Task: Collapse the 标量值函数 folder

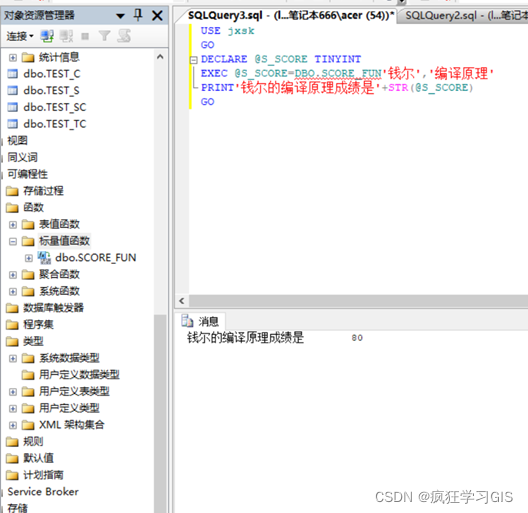Action: (13, 241)
